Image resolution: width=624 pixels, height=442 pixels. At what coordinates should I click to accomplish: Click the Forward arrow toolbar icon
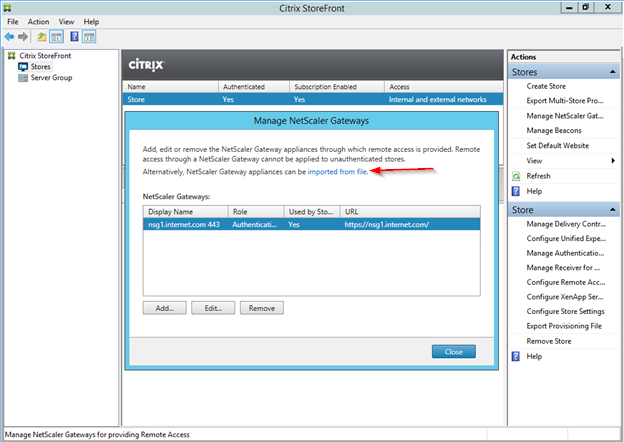pyautogui.click(x=25, y=36)
